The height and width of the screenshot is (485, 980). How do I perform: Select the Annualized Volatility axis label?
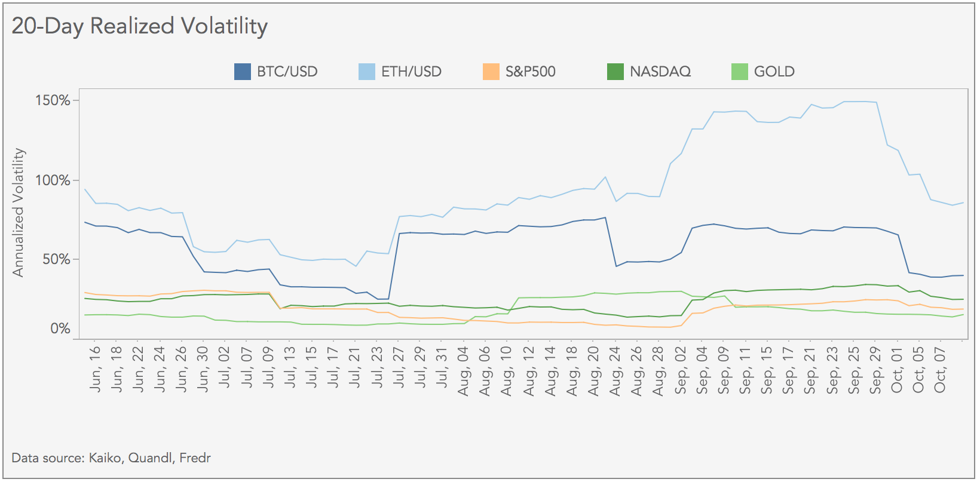pos(19,213)
